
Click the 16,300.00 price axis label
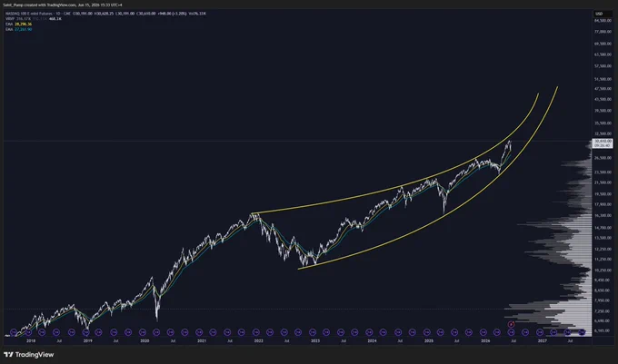coord(603,216)
